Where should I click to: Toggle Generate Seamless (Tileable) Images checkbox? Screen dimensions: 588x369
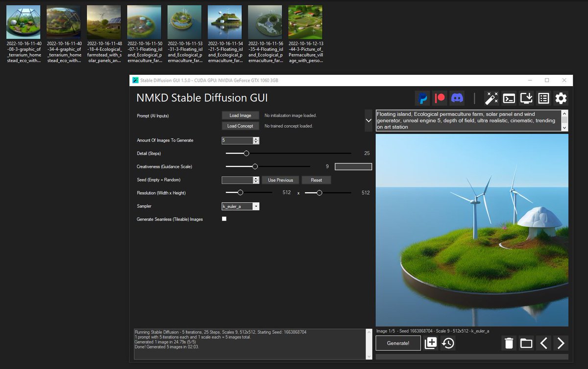(224, 219)
